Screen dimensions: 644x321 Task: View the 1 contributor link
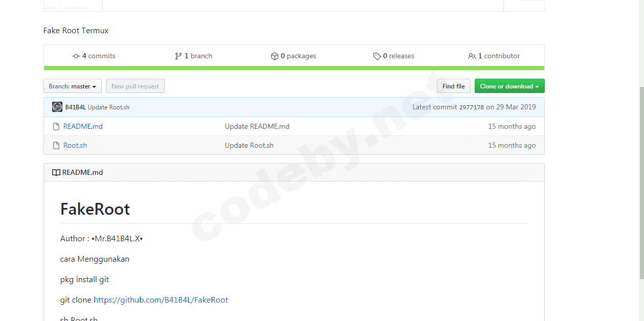[494, 56]
